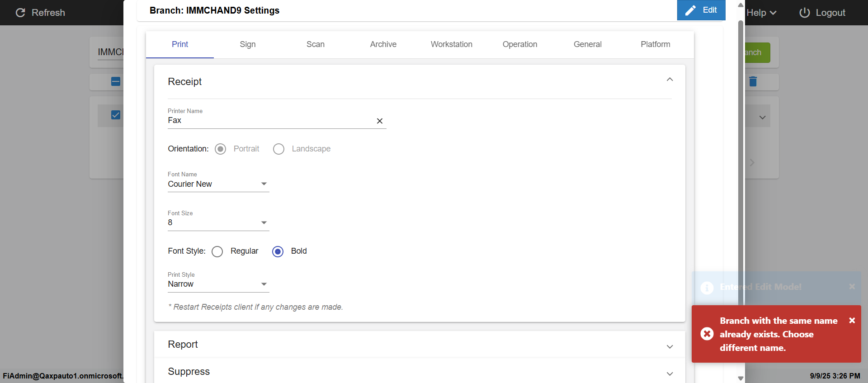Click the error icon in red notification
Image resolution: width=868 pixels, height=383 pixels.
coord(707,334)
